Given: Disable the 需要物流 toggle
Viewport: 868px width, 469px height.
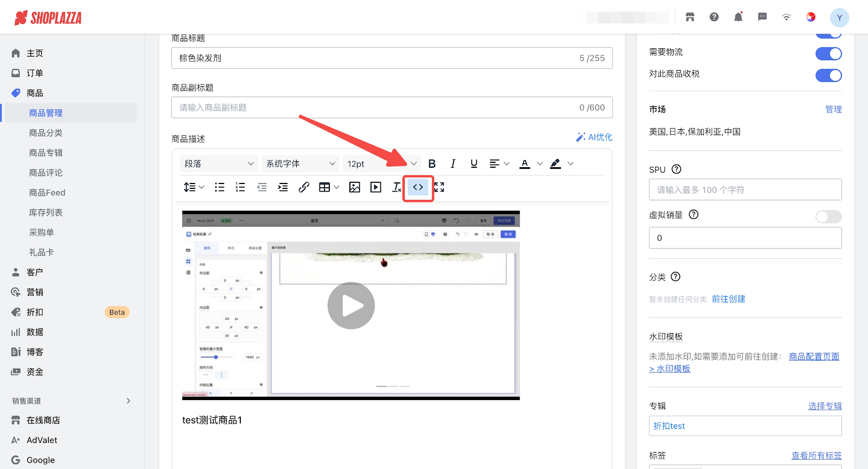Looking at the screenshot, I should pos(828,54).
